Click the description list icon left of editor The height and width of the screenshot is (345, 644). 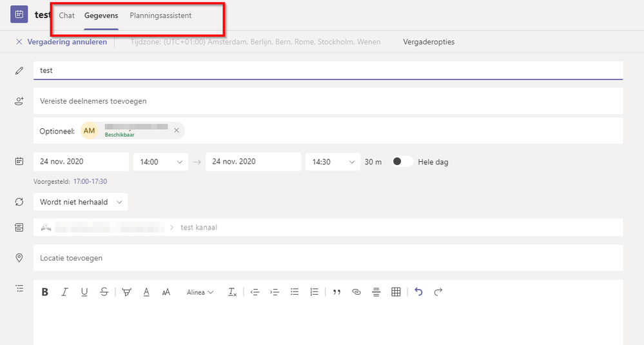19,288
